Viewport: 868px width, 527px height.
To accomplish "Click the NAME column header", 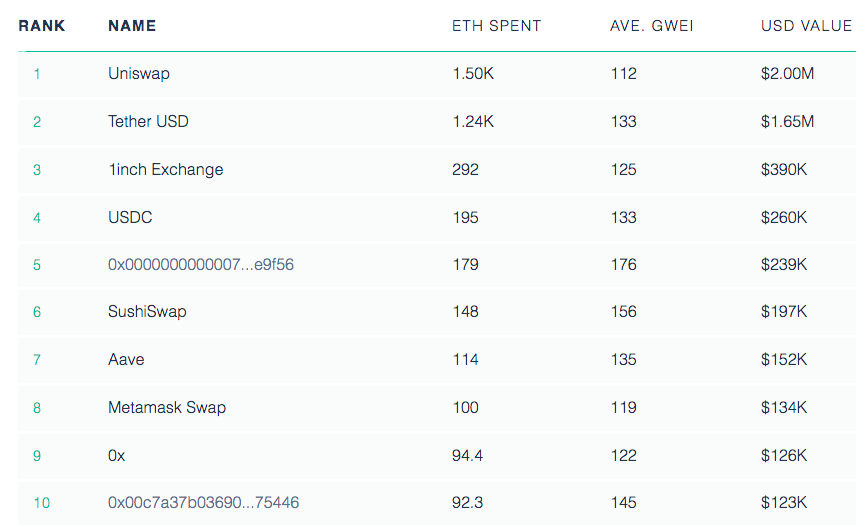I will tap(132, 26).
